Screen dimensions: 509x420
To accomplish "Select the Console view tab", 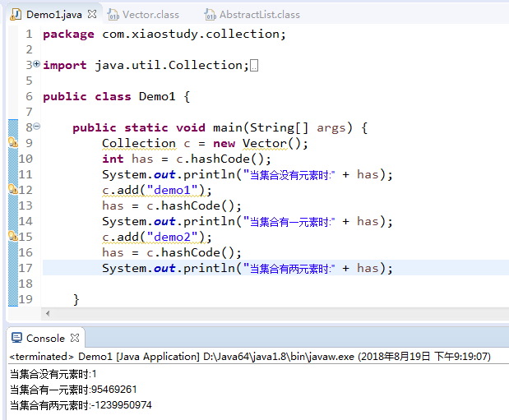I will click(x=45, y=338).
